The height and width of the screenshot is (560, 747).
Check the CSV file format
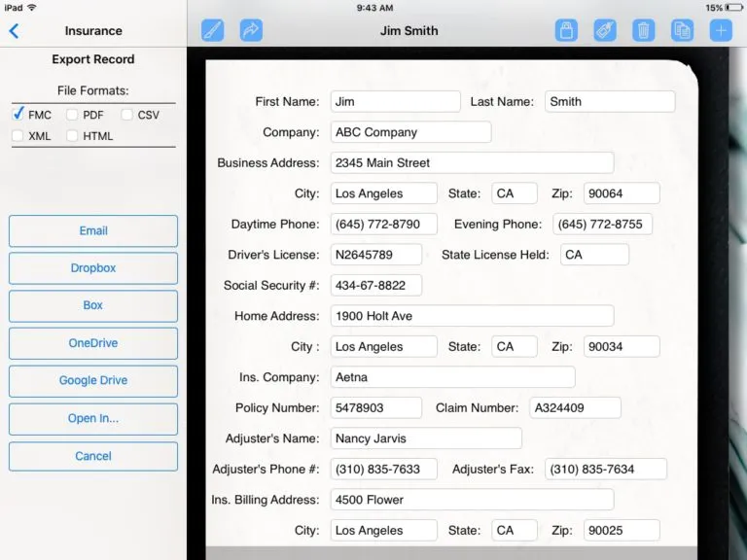coord(126,115)
